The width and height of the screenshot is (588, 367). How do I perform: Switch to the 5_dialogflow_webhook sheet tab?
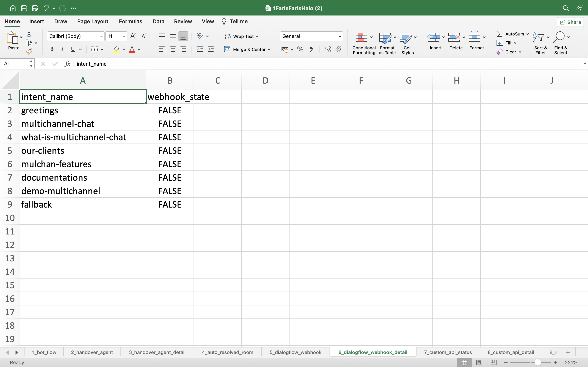(295, 352)
